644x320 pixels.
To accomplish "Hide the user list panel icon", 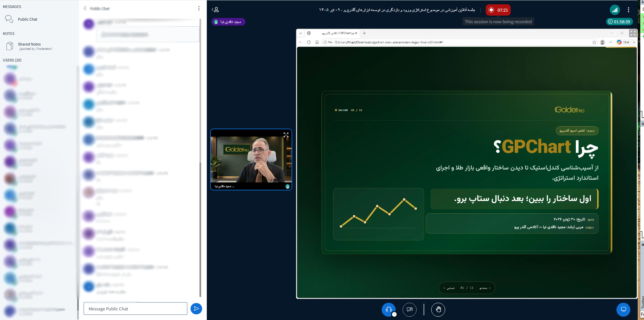I will [x=215, y=10].
